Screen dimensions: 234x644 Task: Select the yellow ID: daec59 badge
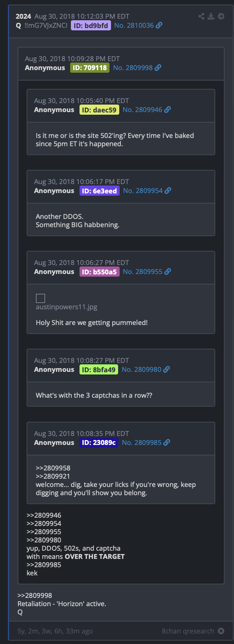(99, 109)
